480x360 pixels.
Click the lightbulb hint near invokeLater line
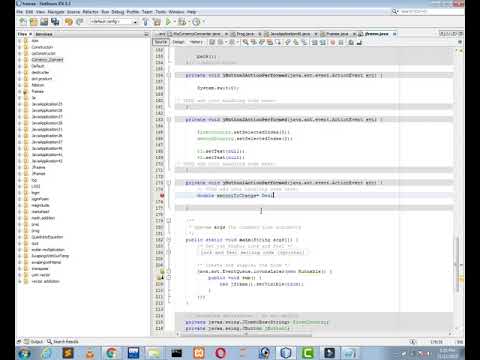coord(162,271)
